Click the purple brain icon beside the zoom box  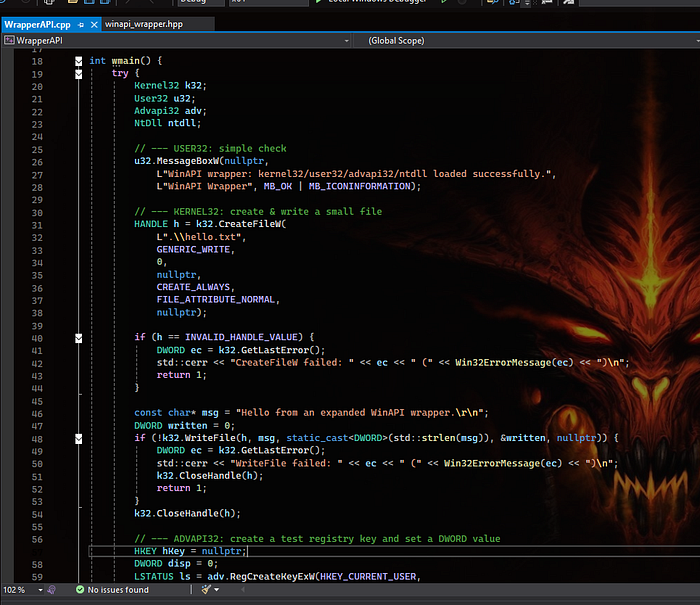pos(51,590)
